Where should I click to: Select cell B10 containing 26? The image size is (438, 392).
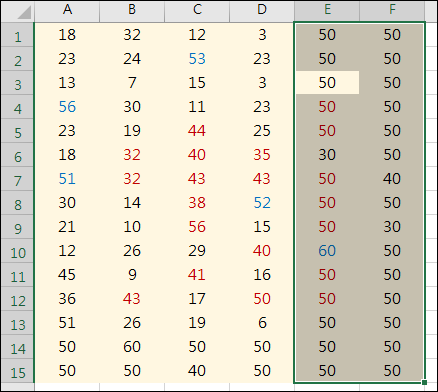pyautogui.click(x=132, y=251)
